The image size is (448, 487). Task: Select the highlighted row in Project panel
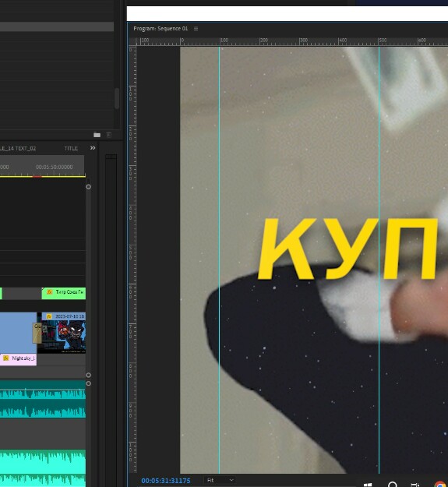pos(57,26)
